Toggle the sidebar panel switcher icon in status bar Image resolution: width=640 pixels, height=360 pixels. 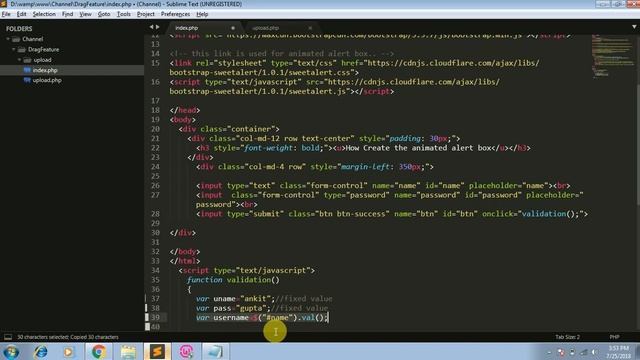click(8, 337)
